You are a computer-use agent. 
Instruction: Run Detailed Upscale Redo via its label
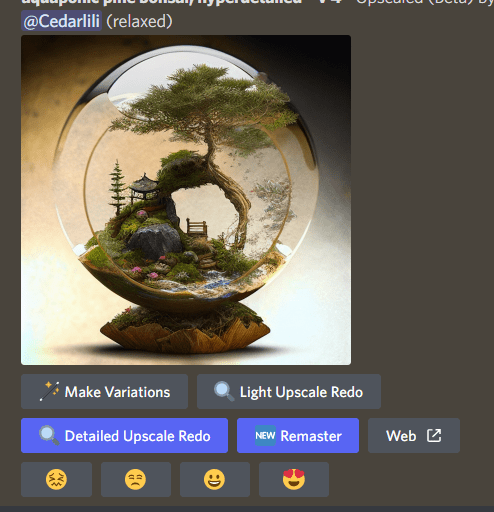coord(137,436)
